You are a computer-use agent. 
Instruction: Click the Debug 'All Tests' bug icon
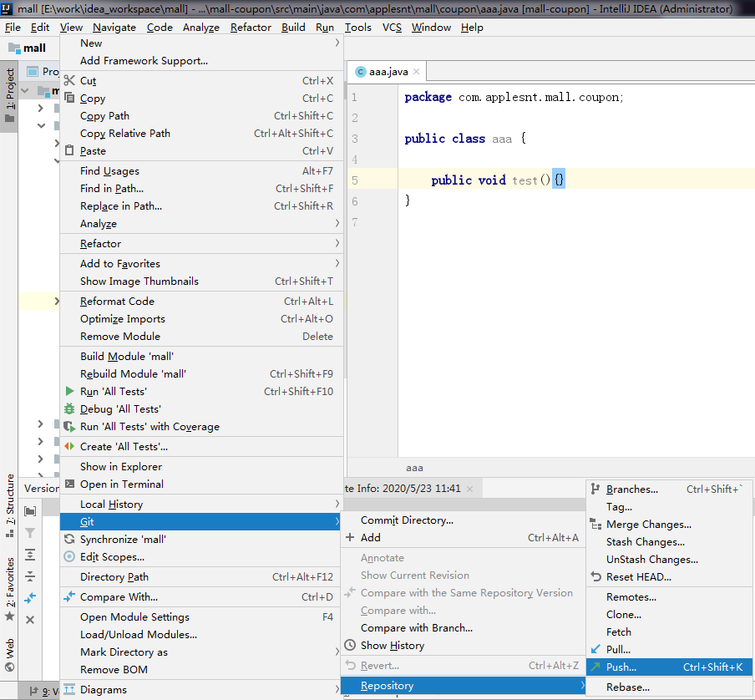69,408
